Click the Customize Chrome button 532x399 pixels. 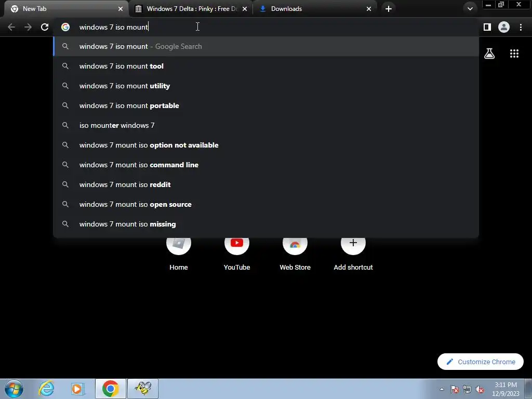tap(481, 362)
